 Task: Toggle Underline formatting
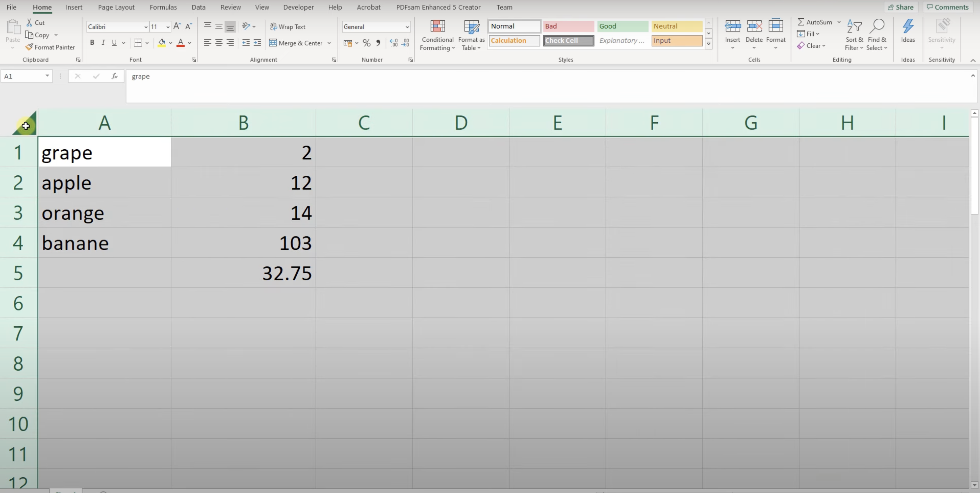(x=114, y=43)
